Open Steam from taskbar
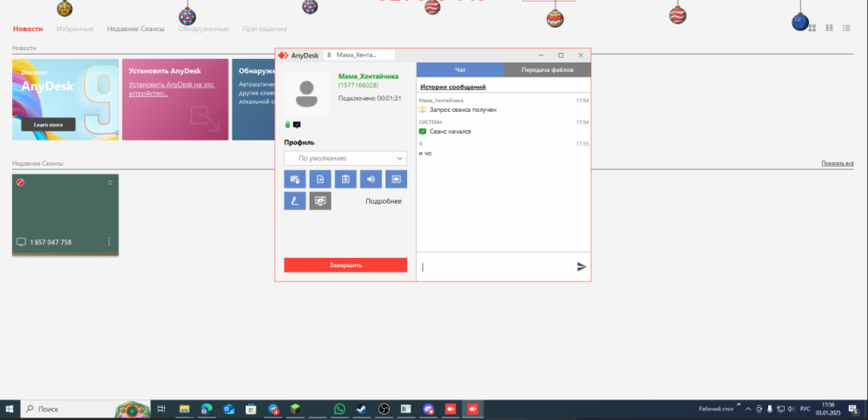Viewport: 868px width, 420px height. click(x=361, y=410)
